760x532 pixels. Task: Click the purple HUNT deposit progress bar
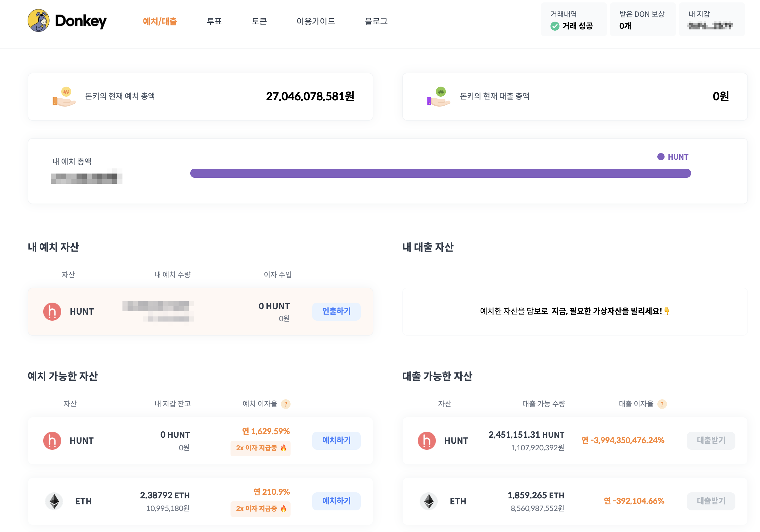(440, 173)
